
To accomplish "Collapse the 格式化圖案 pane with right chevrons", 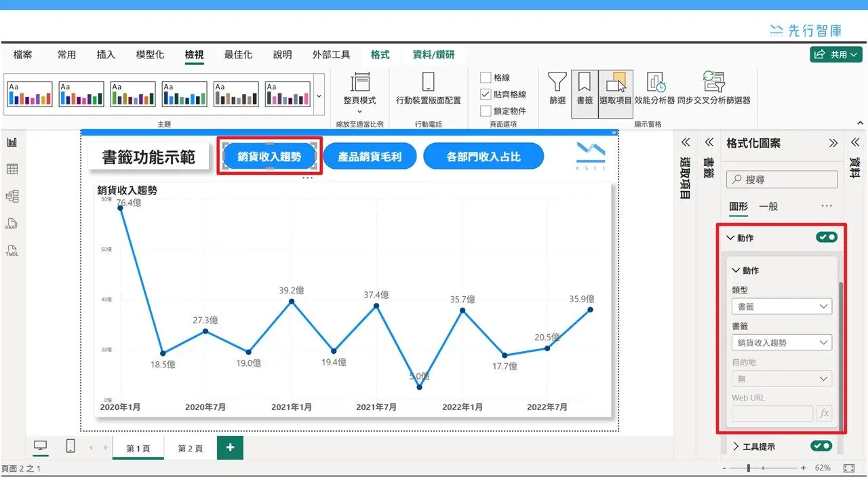I will pyautogui.click(x=833, y=143).
